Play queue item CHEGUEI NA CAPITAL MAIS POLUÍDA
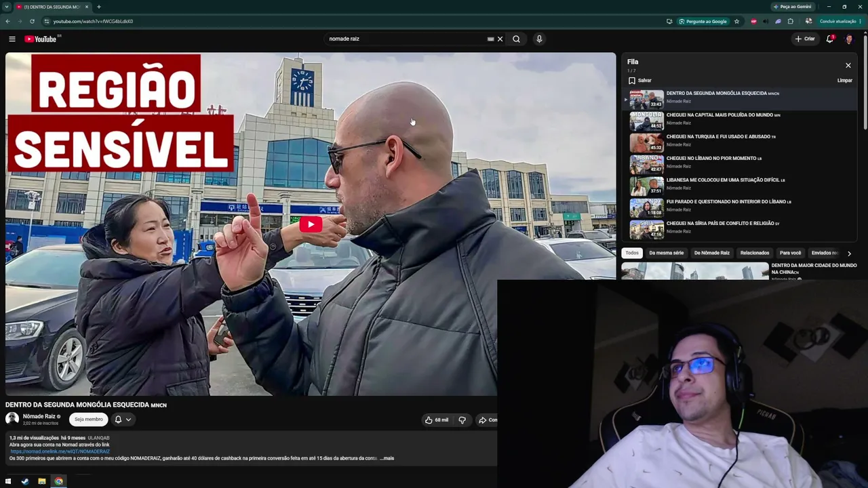 point(739,122)
